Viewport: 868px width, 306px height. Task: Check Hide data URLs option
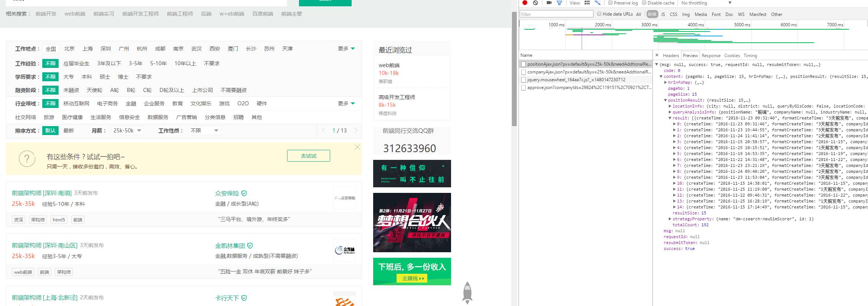[599, 14]
